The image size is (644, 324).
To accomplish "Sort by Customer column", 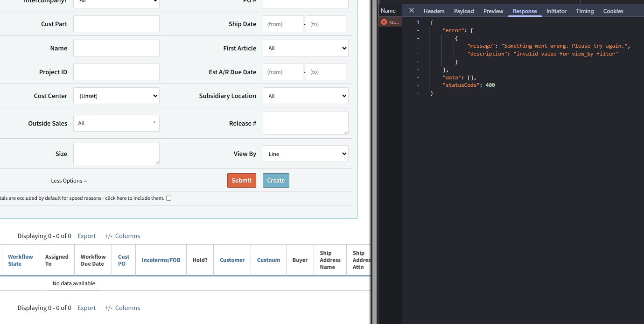I will (x=232, y=260).
